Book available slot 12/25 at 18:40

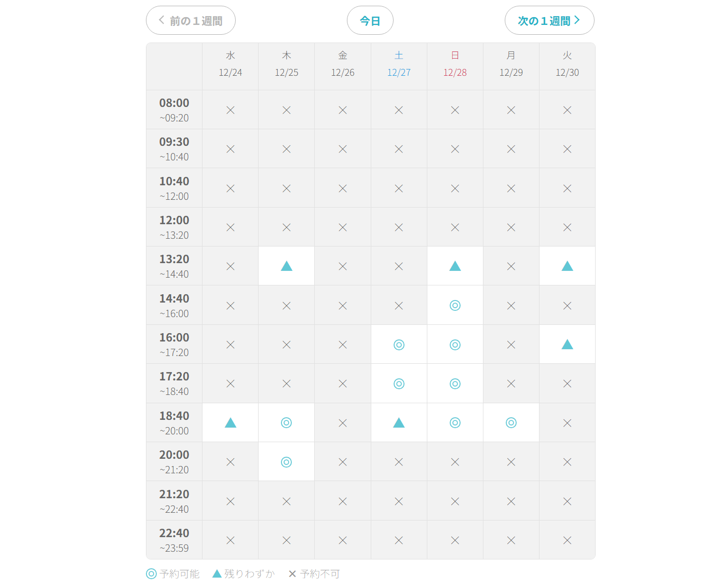(287, 423)
